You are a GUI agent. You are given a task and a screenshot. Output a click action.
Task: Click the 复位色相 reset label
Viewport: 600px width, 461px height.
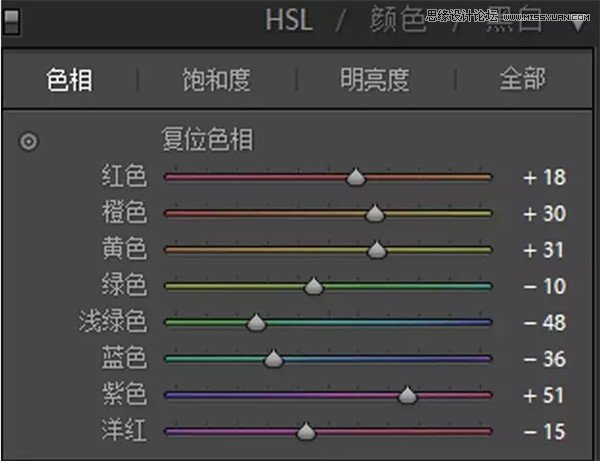click(207, 139)
